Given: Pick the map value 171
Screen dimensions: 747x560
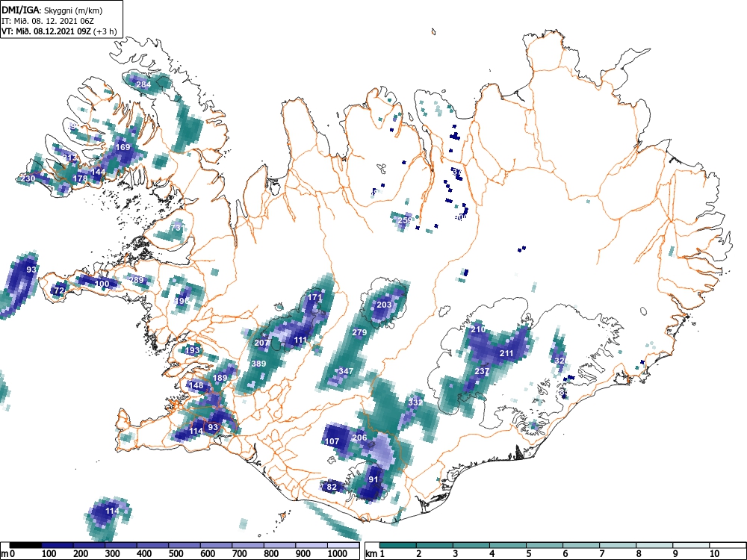Looking at the screenshot, I should pyautogui.click(x=314, y=297).
